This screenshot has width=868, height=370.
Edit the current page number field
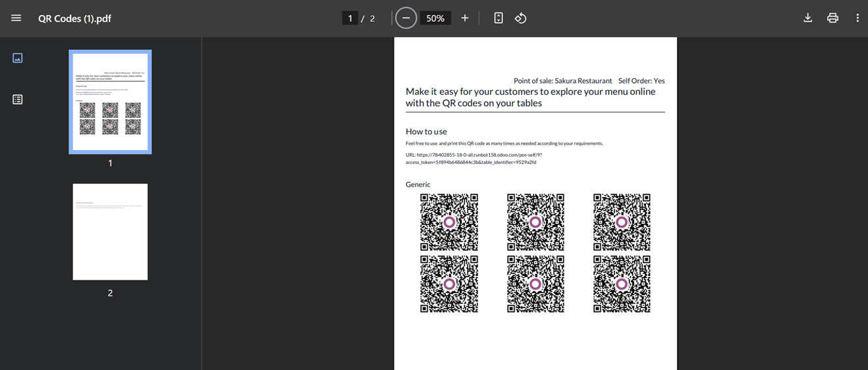350,18
